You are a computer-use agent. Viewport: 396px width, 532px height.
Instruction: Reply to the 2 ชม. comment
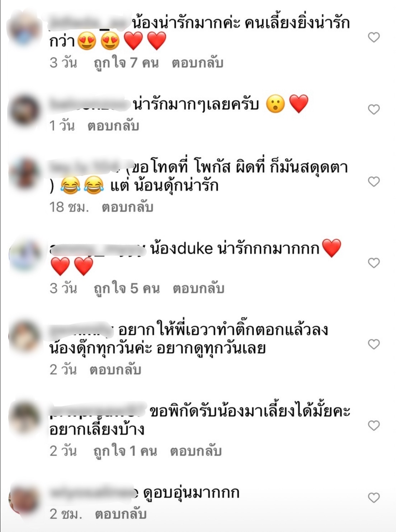coord(121,514)
